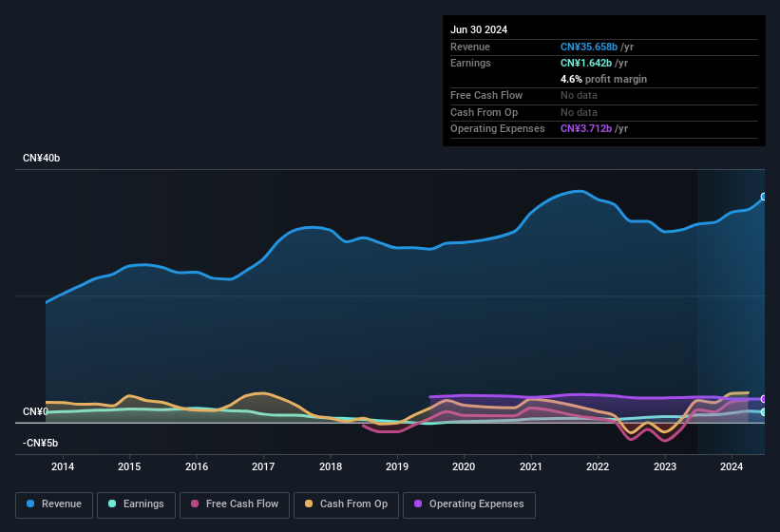Click the Operating Expenses tooltip row label

pyautogui.click(x=498, y=128)
